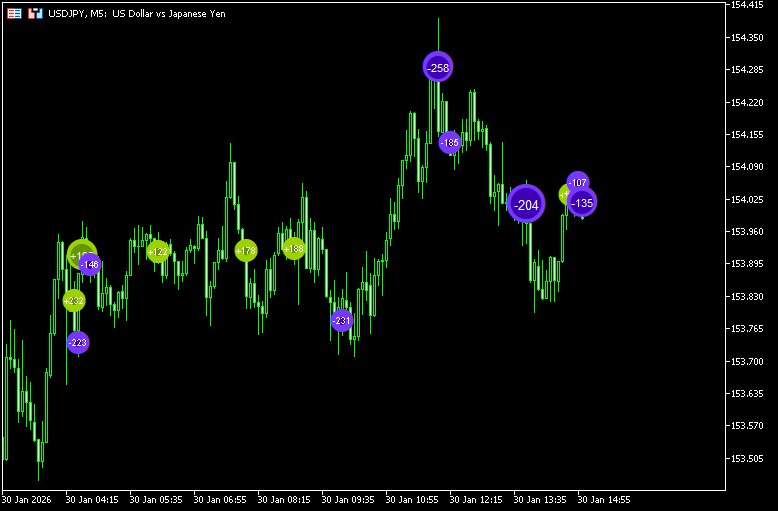This screenshot has width=778, height=511.
Task: Select the green +188 bubble
Action: tap(293, 249)
